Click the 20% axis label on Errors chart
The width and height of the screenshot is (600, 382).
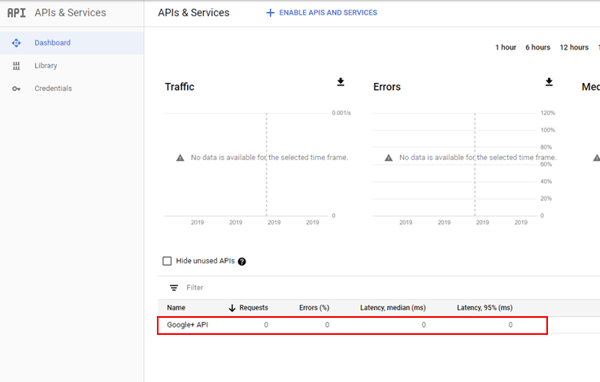coord(546,199)
